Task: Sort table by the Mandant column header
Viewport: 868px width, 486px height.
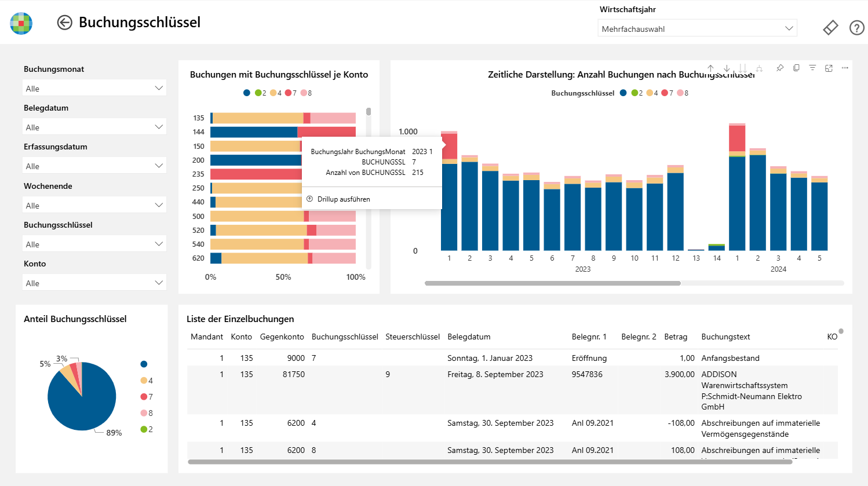Action: 207,337
